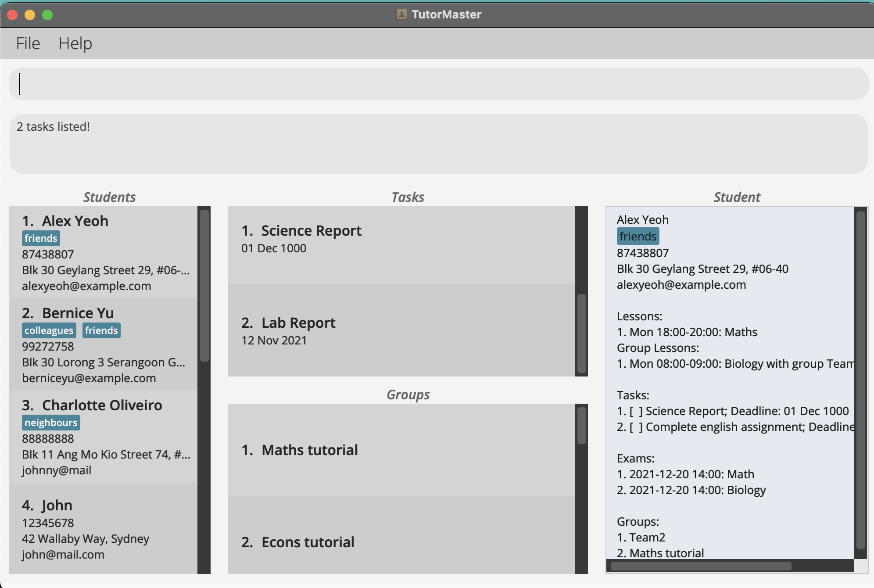The width and height of the screenshot is (874, 588).
Task: Click the Groups panel scrollbar thumb
Action: tap(582, 426)
